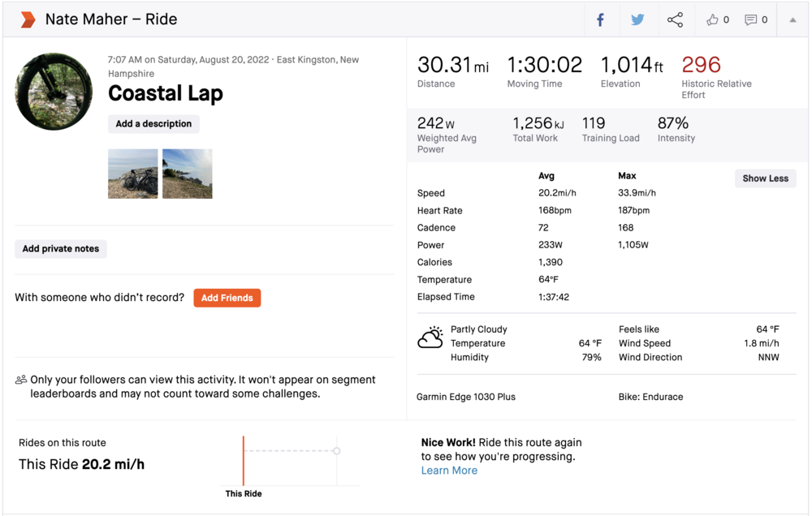Open the bike-by-rocks photo thumbnail
This screenshot has width=812, height=516.
coord(133,174)
